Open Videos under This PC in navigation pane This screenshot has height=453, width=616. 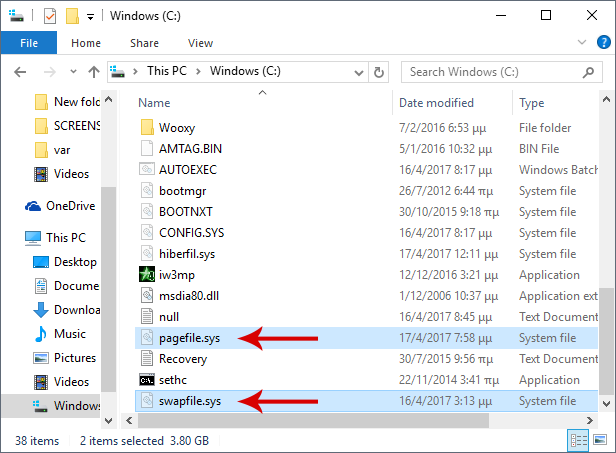coord(61,381)
